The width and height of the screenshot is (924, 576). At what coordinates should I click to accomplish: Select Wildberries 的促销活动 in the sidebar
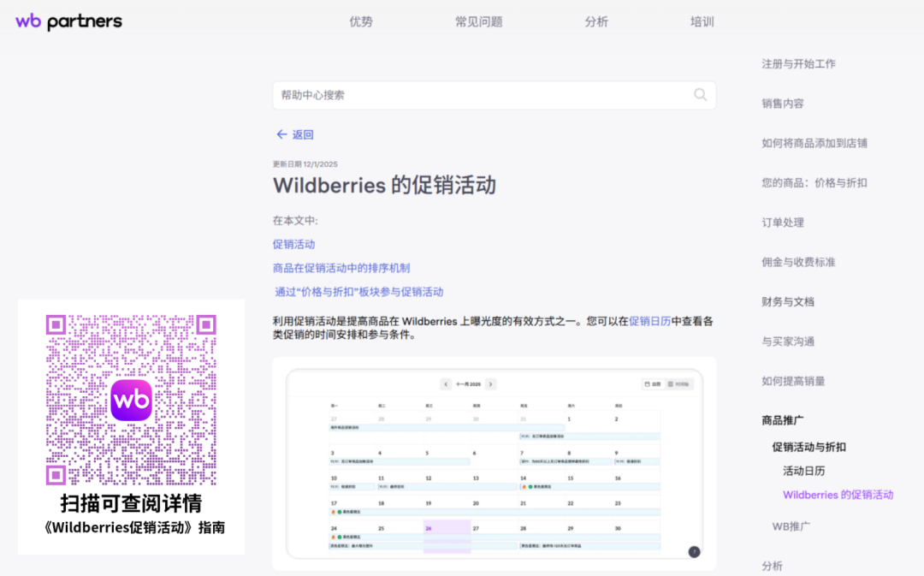(x=838, y=495)
